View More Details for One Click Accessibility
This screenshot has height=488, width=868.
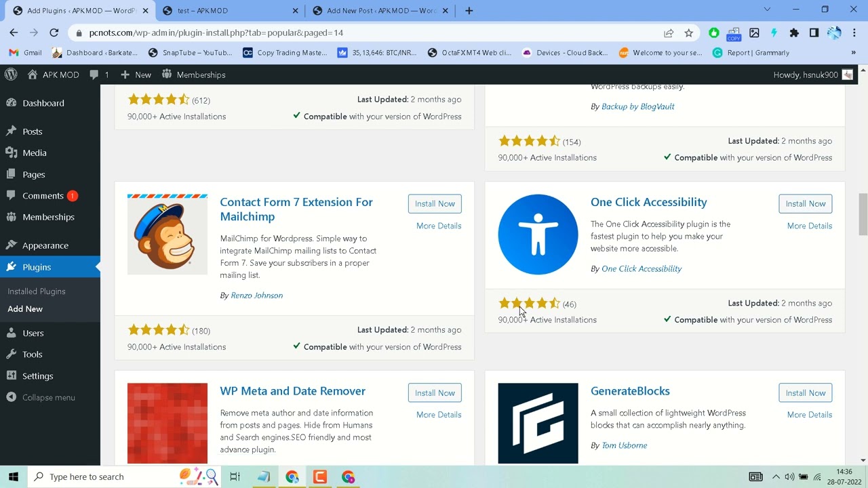pos(810,226)
